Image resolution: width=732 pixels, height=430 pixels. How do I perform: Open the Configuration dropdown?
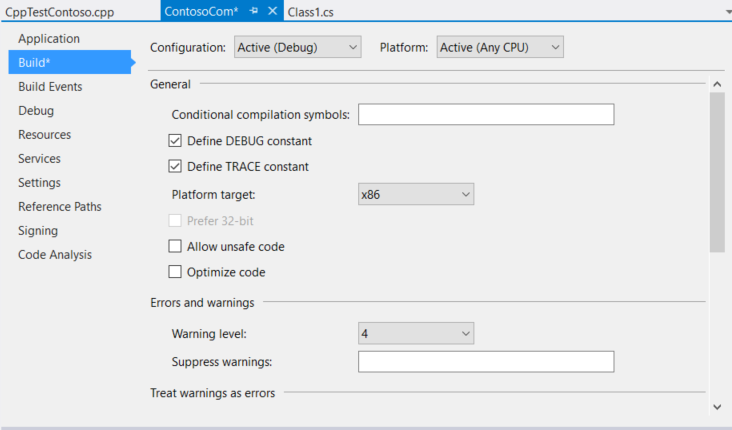pyautogui.click(x=297, y=47)
